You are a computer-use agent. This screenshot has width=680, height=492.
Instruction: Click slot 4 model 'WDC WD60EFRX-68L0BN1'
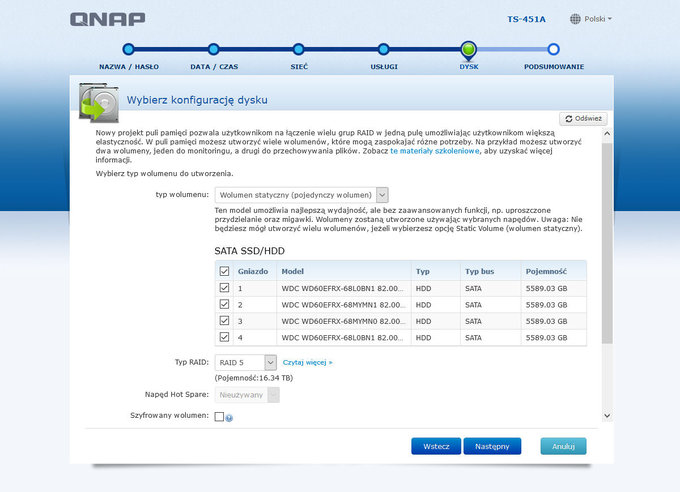[343, 338]
